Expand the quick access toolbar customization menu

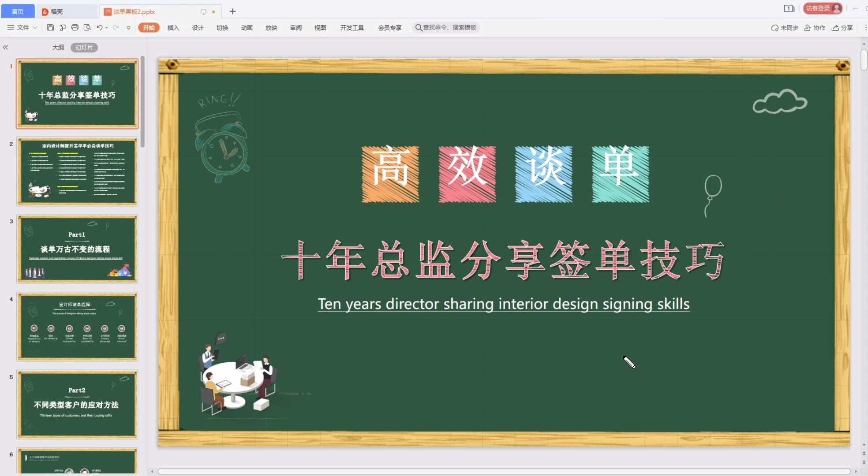(128, 28)
